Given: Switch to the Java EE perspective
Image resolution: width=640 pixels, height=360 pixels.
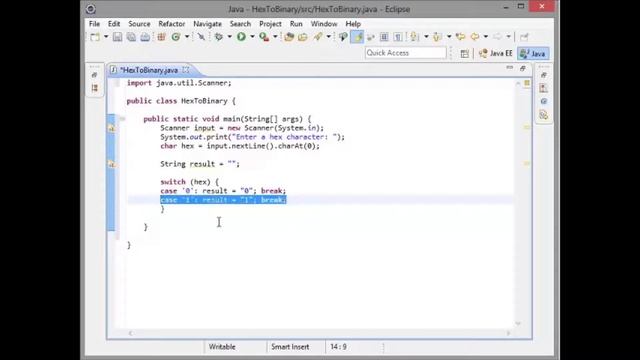Looking at the screenshot, I should [x=496, y=53].
